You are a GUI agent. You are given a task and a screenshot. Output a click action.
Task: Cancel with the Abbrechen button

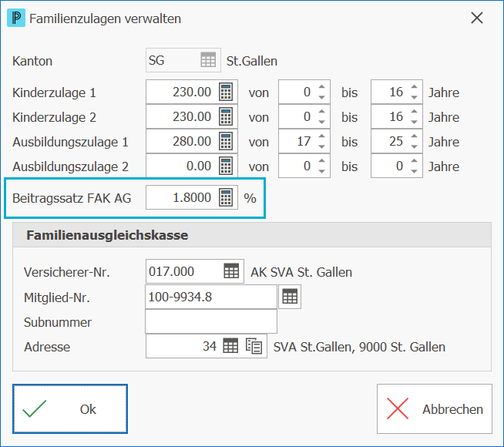tap(435, 408)
